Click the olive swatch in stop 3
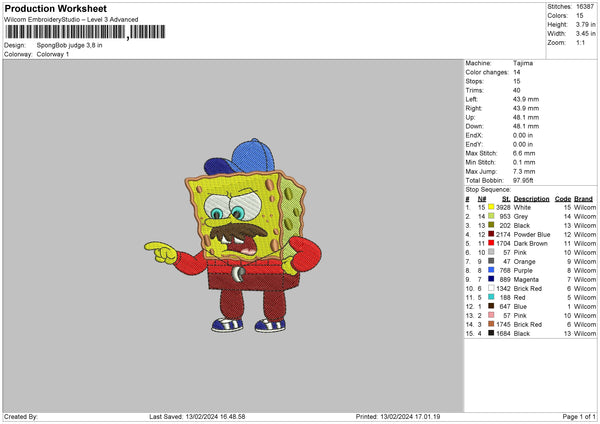 click(491, 225)
